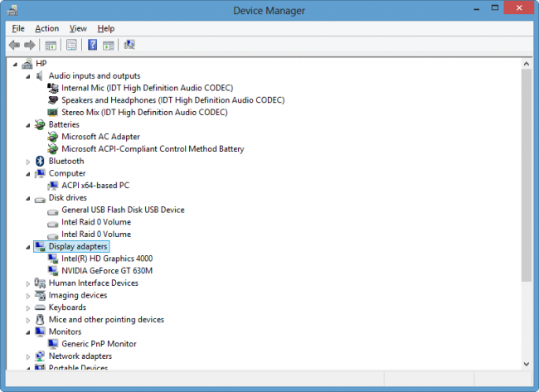This screenshot has height=392, width=539.
Task: Open the Help menu
Action: click(106, 28)
